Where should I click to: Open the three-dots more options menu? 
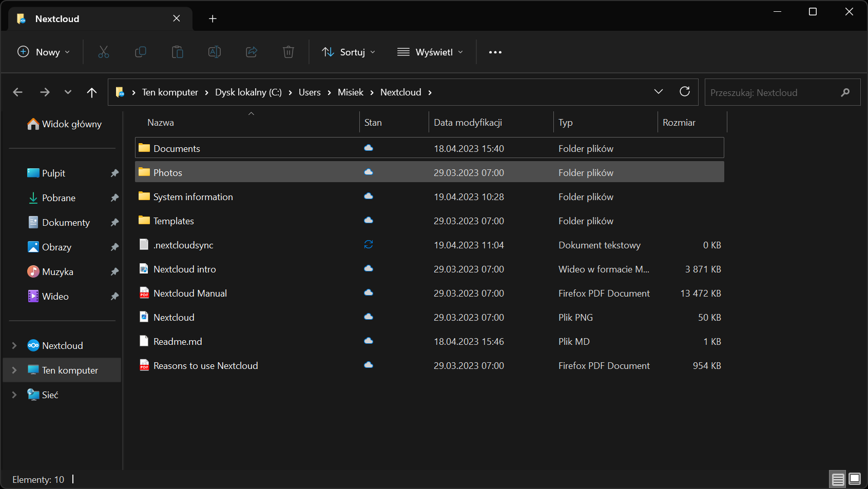(x=495, y=52)
